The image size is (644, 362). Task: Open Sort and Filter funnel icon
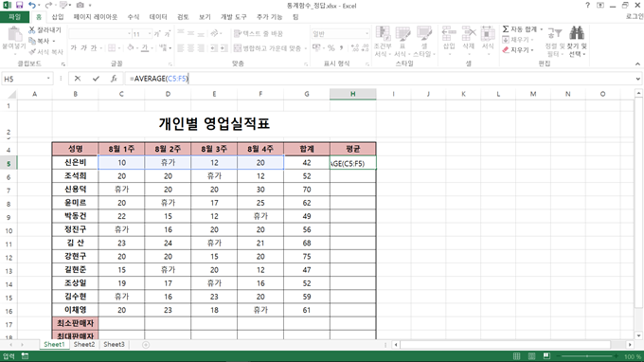coord(554,34)
